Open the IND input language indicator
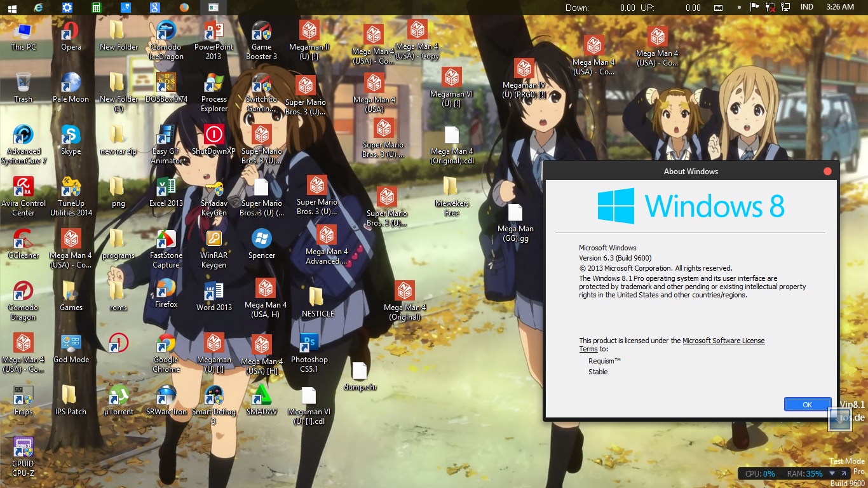 (x=806, y=8)
